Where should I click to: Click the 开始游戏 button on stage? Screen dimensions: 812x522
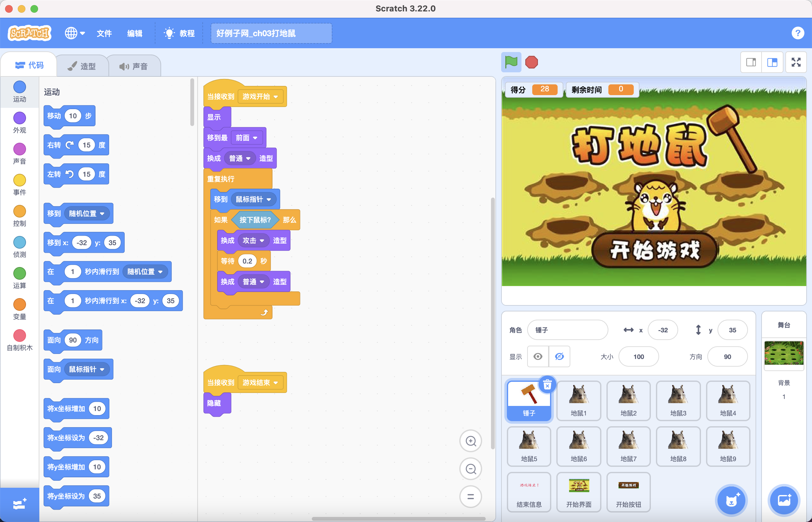654,250
